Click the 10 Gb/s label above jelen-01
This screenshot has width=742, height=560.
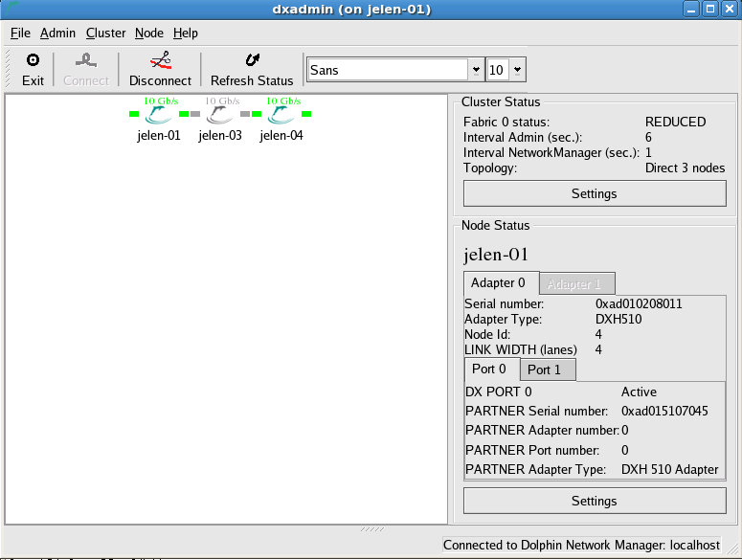point(161,101)
